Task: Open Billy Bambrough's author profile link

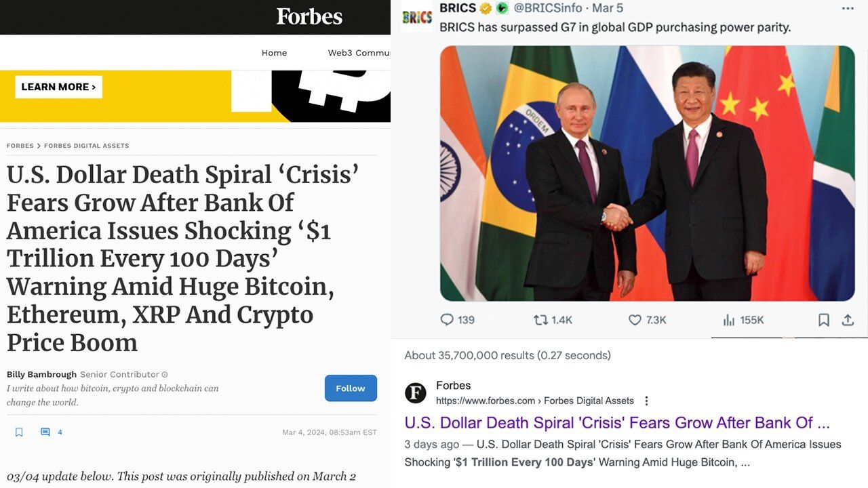Action: coord(41,375)
